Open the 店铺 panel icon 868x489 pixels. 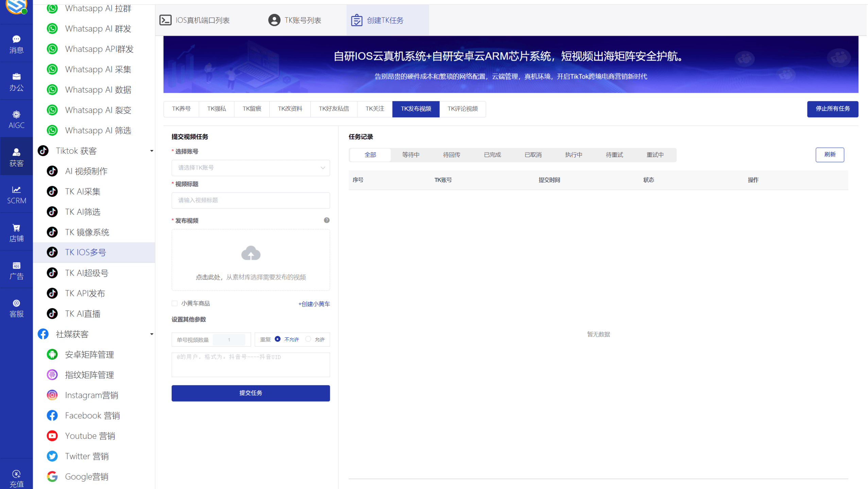click(16, 228)
